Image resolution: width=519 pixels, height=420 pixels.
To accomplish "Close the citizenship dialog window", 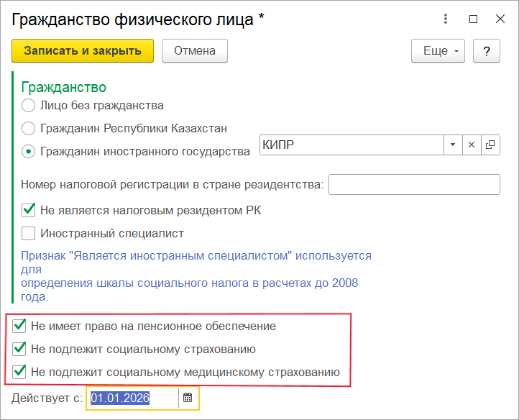I will (x=500, y=19).
